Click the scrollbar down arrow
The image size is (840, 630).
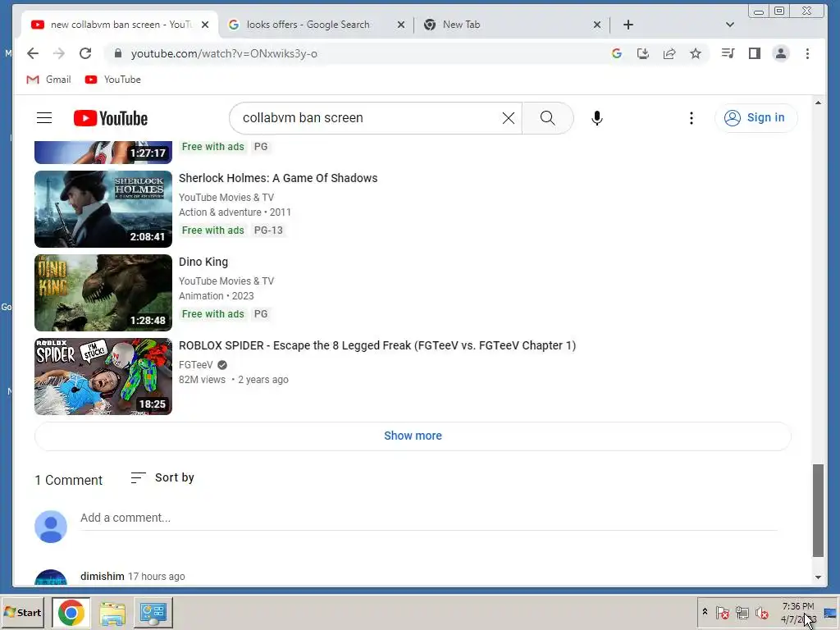point(818,577)
